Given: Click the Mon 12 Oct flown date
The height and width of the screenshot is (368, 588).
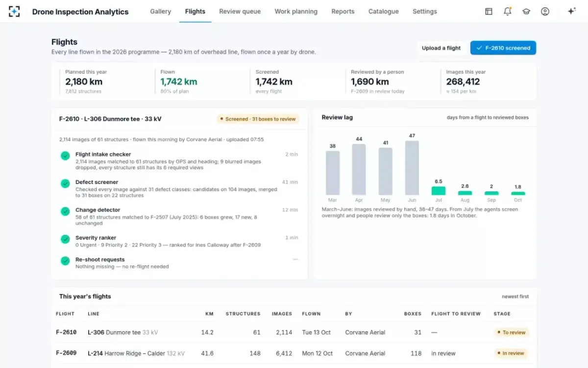Looking at the screenshot, I should coord(317,353).
